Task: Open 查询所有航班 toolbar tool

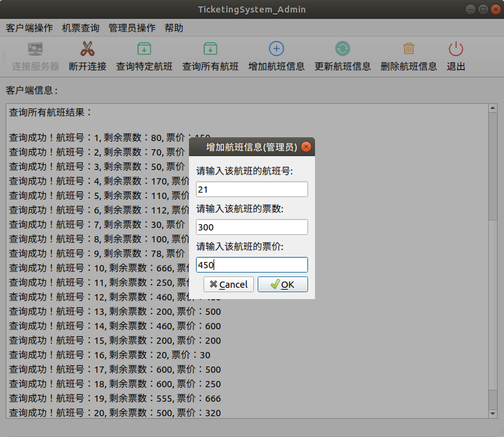Action: (210, 57)
